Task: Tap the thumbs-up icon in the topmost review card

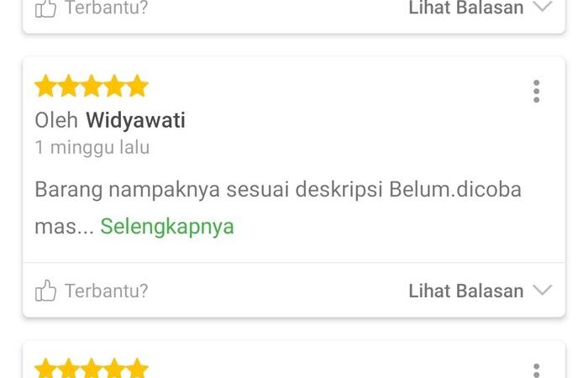Action: [x=45, y=8]
